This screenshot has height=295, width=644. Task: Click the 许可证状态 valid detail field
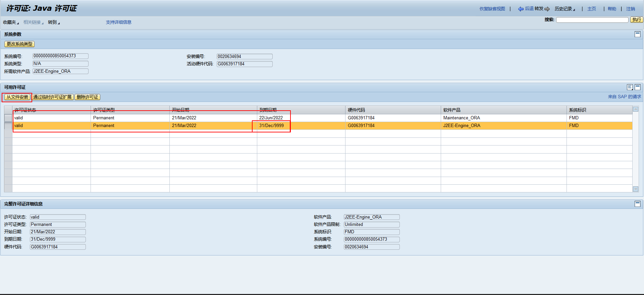click(58, 217)
